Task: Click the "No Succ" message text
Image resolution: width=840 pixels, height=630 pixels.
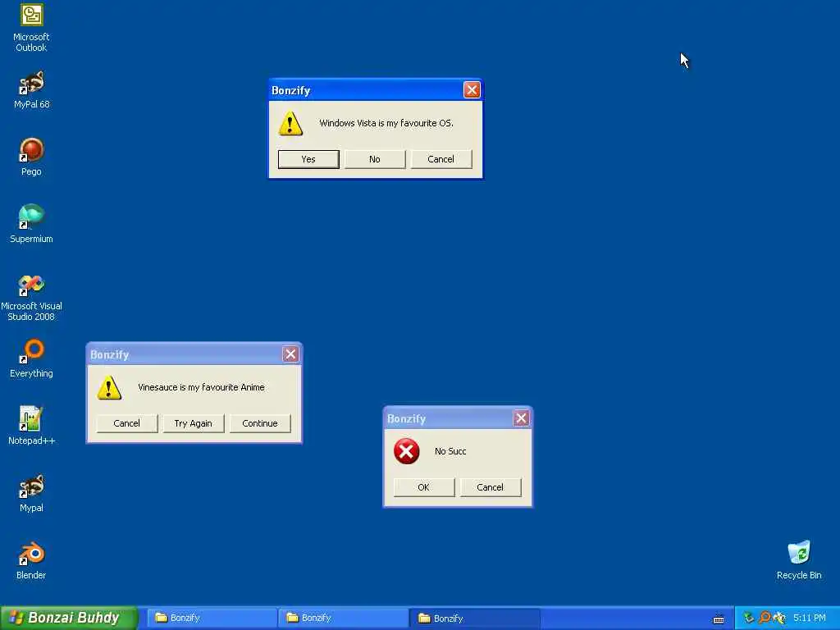Action: tap(450, 451)
